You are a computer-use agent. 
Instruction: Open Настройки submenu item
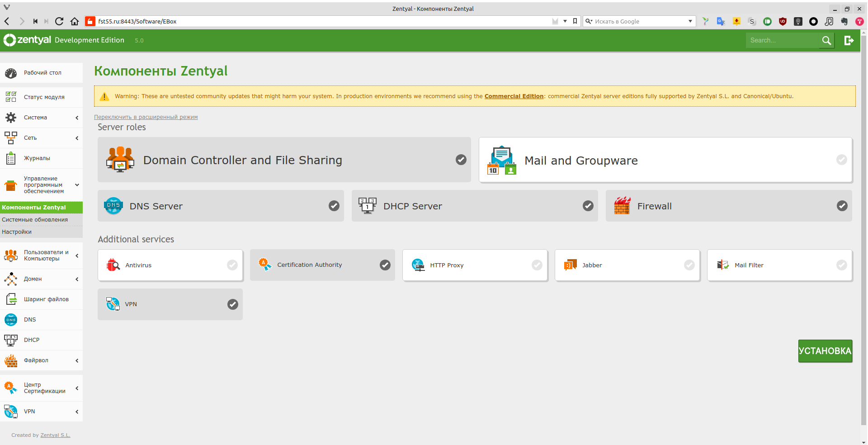(41, 232)
